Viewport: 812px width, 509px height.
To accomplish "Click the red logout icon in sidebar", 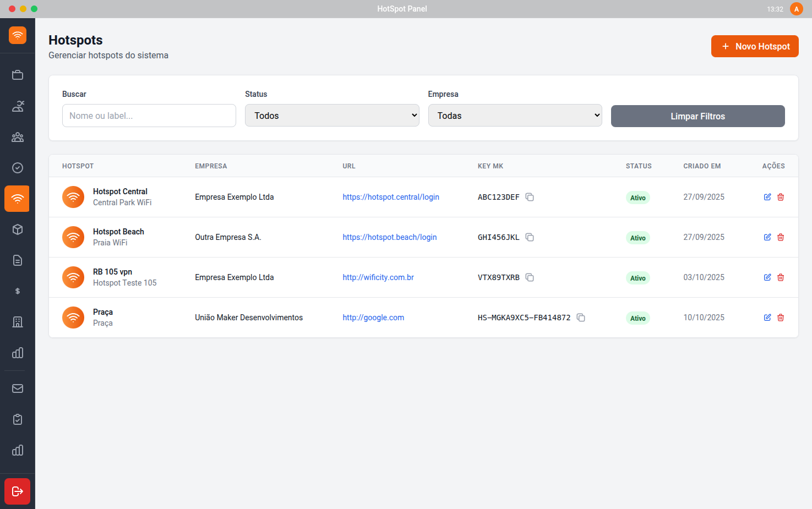I will pyautogui.click(x=17, y=491).
